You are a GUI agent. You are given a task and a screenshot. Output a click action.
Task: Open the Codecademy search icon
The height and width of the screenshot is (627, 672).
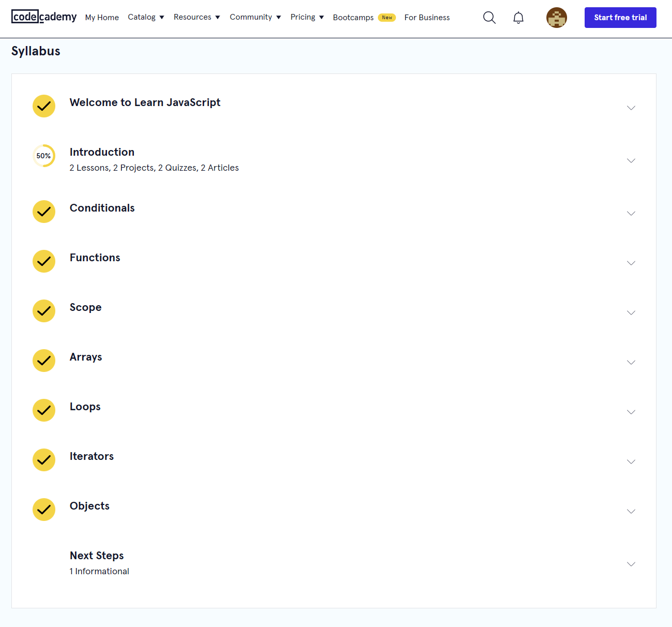(489, 17)
